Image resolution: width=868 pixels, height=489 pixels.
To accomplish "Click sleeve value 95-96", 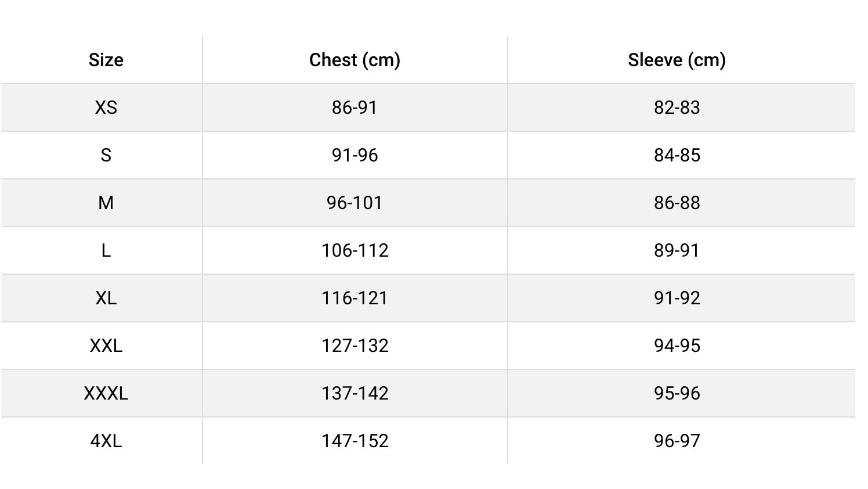I will (x=677, y=393).
